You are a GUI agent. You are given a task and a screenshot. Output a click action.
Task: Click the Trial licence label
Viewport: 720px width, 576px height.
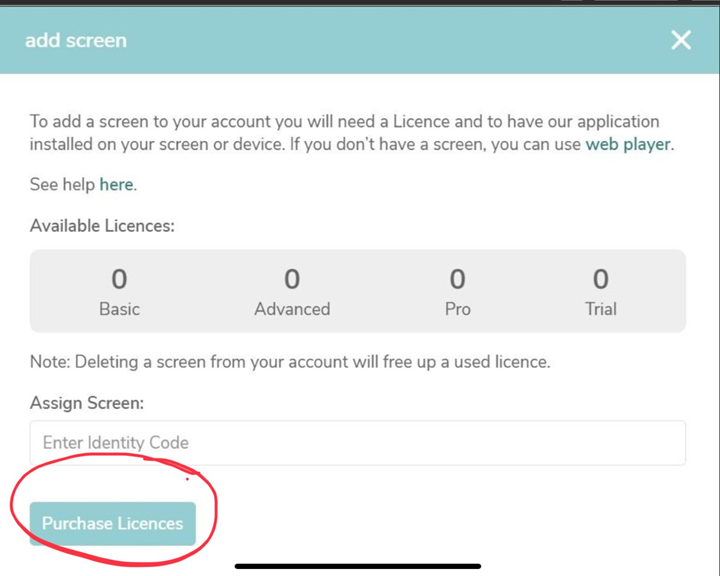click(x=600, y=309)
